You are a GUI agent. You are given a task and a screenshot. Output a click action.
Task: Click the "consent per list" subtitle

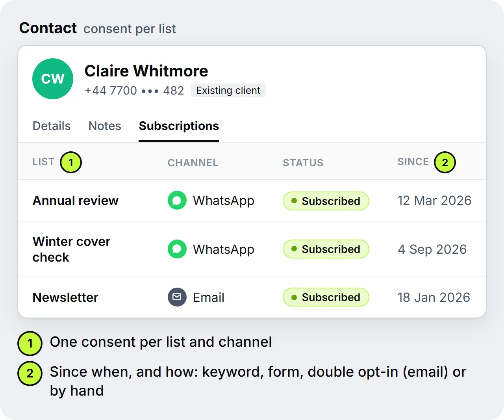point(130,29)
